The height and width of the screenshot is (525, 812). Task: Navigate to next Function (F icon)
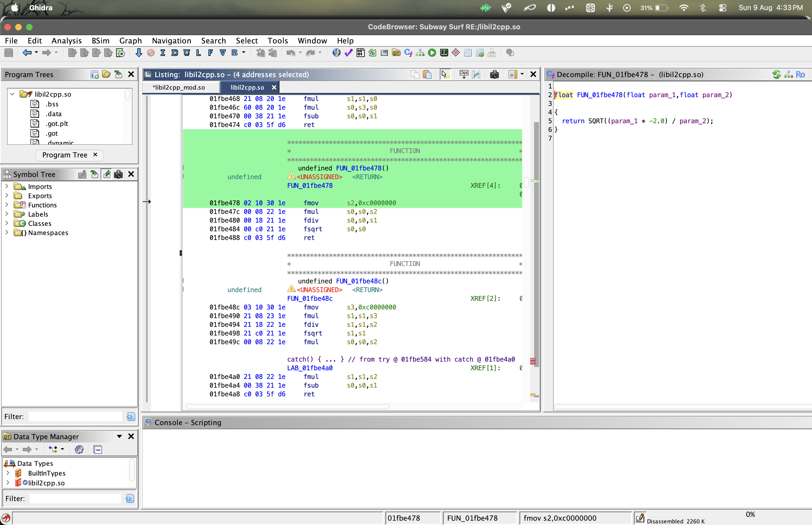[x=210, y=53]
